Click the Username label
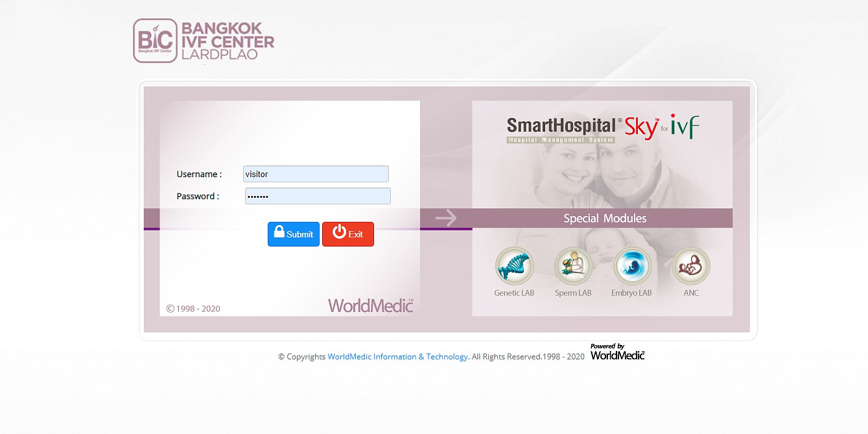868x434 pixels. [x=199, y=175]
